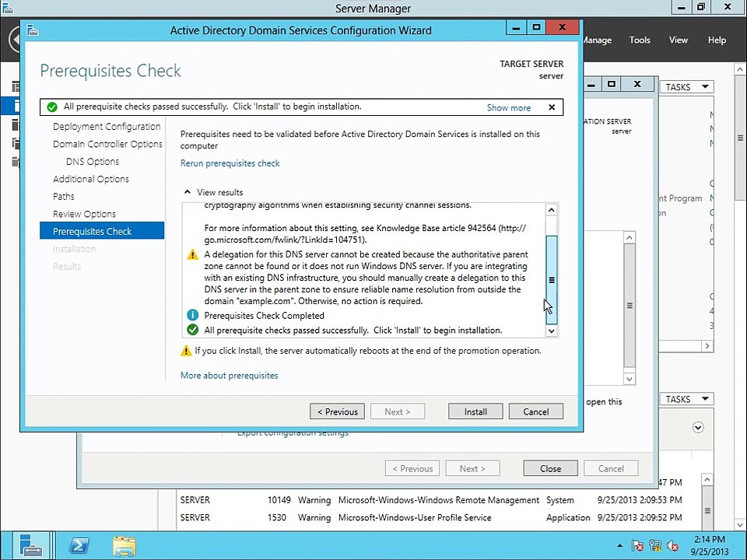
Task: Click Application log cell for event 1530
Action: click(x=568, y=517)
